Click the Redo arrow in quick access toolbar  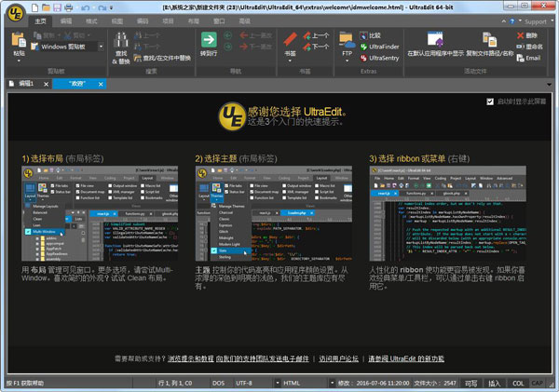102,7
